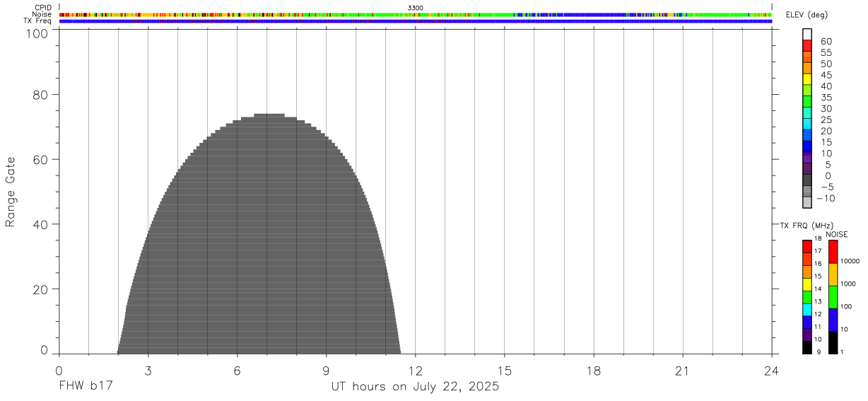868x401 pixels.
Task: Pick the orange NOISE swatch between 1000 and 10000
Action: [833, 274]
